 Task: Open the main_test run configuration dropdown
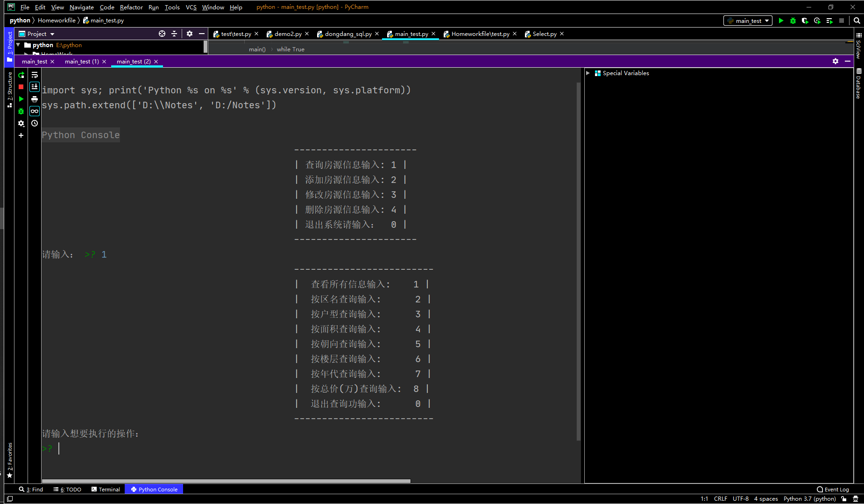(748, 21)
